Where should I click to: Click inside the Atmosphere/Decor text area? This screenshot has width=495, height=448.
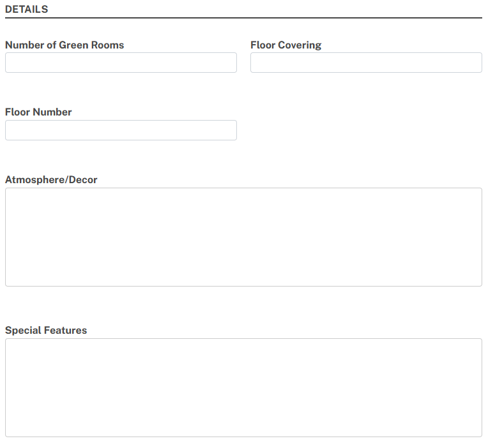[x=243, y=237]
